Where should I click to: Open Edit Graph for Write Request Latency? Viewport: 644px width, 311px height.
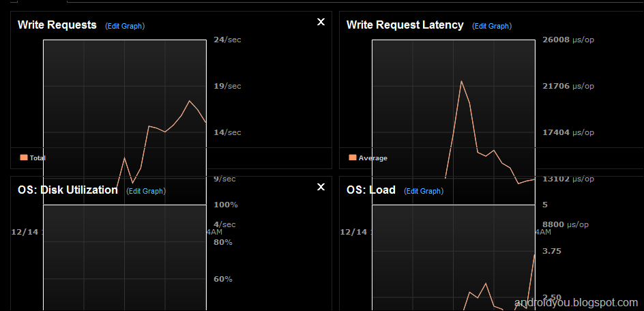click(492, 26)
